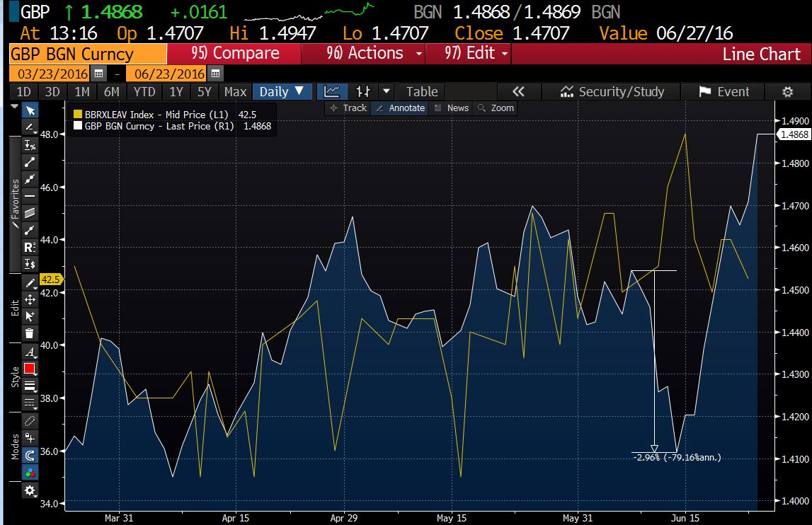Switch to the 1D range tab
The height and width of the screenshot is (525, 812).
point(24,92)
